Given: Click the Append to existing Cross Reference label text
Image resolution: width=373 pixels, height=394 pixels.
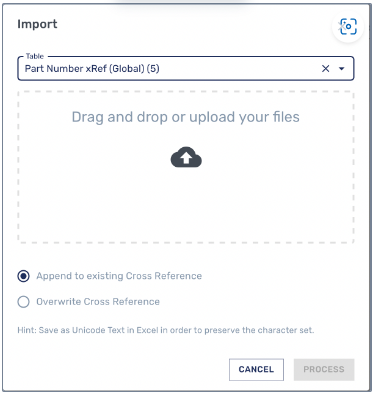Looking at the screenshot, I should pos(119,276).
